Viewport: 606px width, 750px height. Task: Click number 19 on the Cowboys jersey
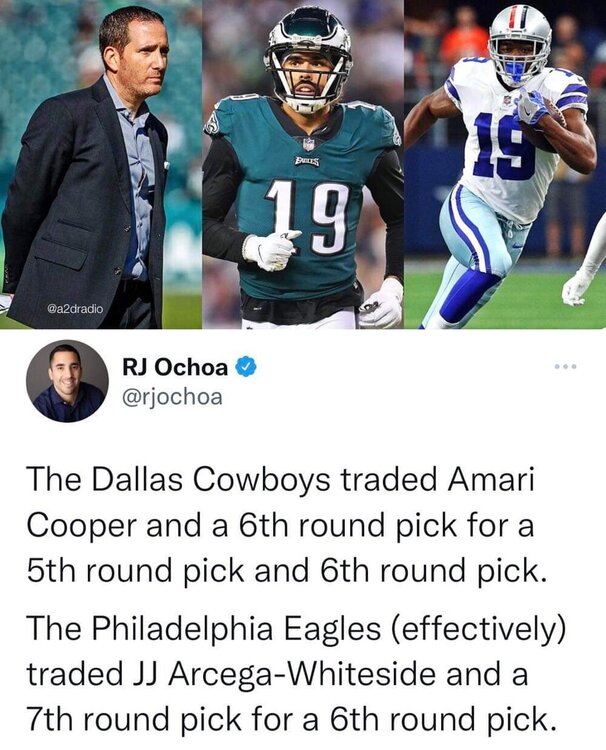pyautogui.click(x=504, y=145)
